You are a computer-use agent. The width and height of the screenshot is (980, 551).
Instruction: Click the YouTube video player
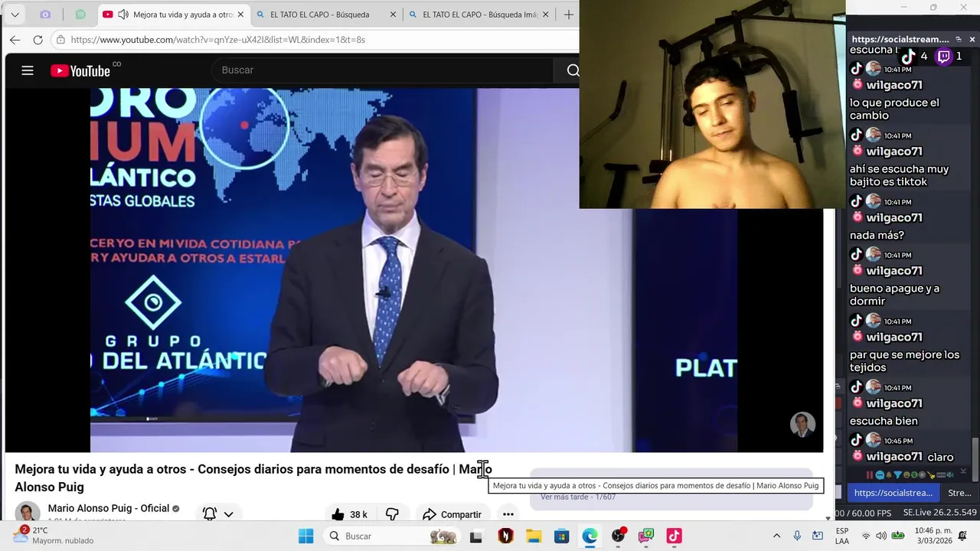pos(413,269)
